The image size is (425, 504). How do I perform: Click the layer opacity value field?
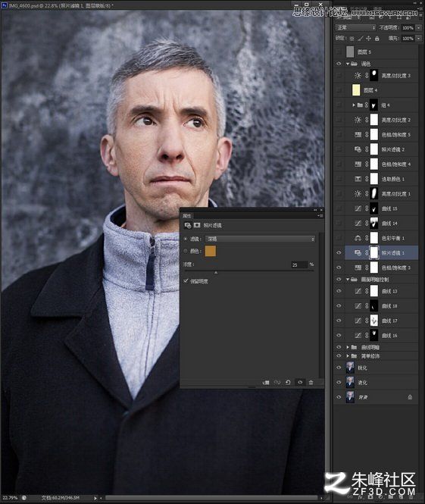coord(408,28)
